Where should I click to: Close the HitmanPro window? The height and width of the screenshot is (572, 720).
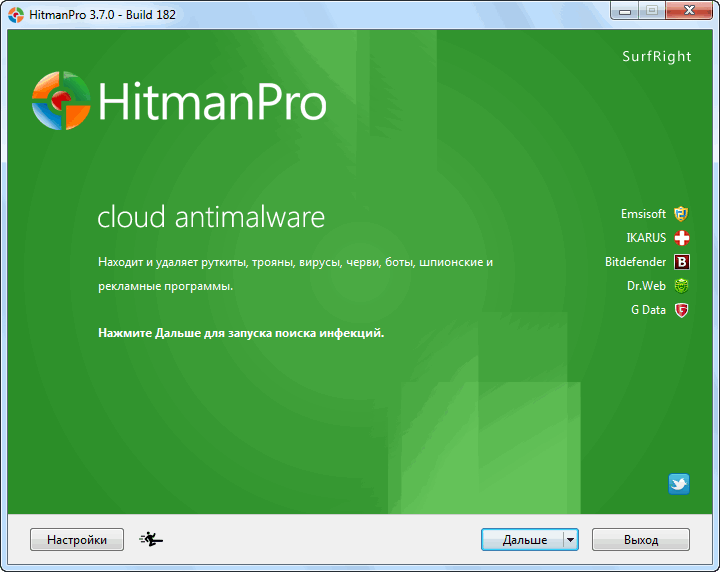point(689,11)
